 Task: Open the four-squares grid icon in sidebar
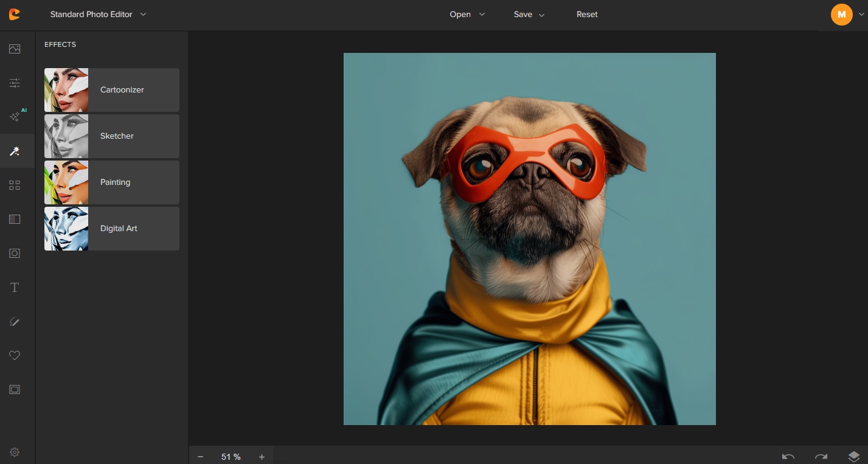click(x=15, y=185)
